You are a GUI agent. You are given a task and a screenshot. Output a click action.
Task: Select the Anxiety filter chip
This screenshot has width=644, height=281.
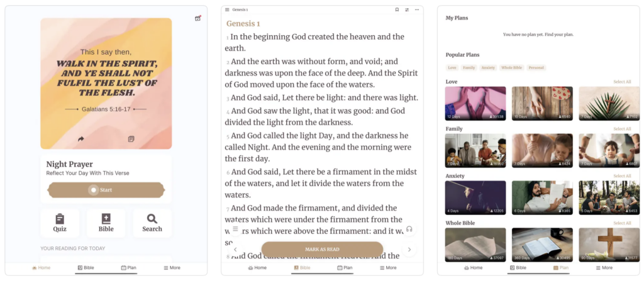[488, 67]
